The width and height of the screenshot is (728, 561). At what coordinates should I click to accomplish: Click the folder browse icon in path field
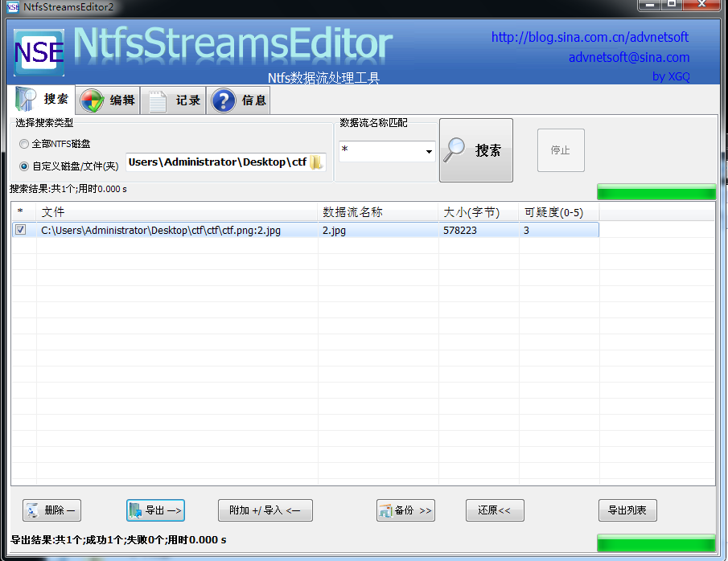tap(316, 162)
